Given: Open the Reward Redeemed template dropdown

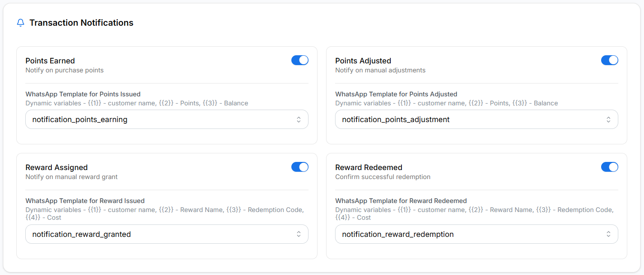Looking at the screenshot, I should tap(476, 234).
